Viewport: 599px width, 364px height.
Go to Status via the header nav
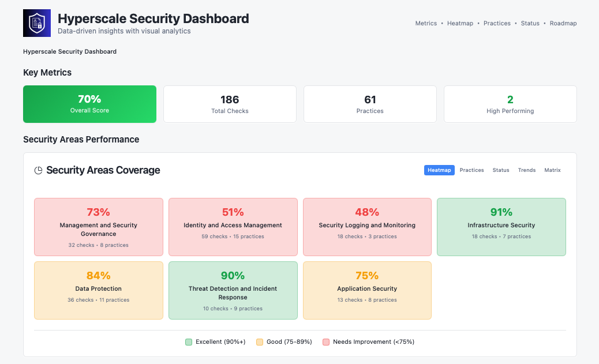(530, 23)
